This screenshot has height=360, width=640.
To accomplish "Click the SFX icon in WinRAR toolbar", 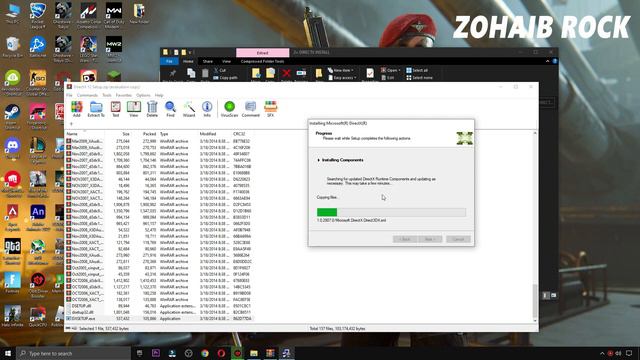I will click(x=270, y=109).
